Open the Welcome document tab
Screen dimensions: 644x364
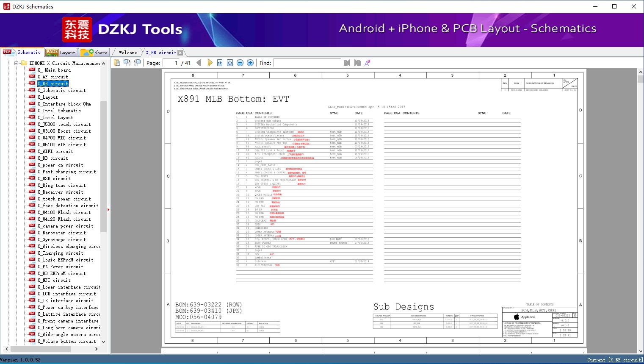tap(128, 53)
